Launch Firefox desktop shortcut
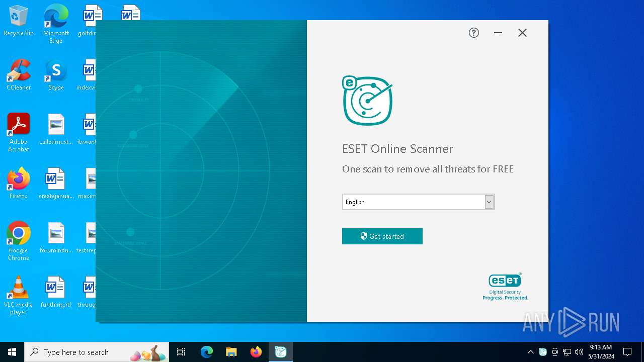The height and width of the screenshot is (362, 644). (x=19, y=184)
